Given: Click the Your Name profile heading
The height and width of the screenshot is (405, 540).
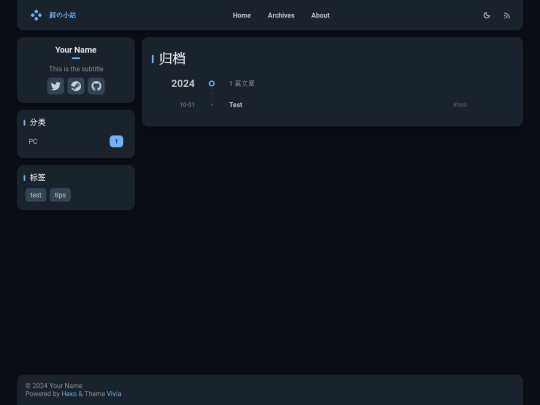Looking at the screenshot, I should coord(76,50).
